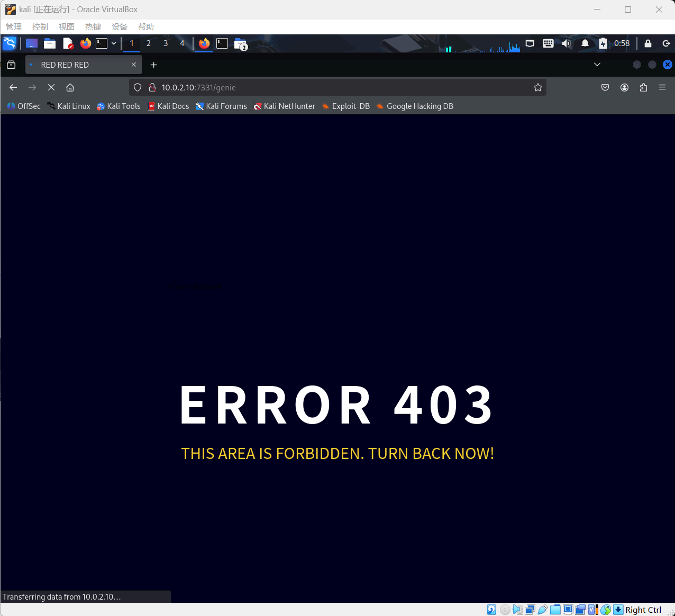The image size is (675, 616).
Task: Go to the Firefox home page
Action: [x=70, y=88]
